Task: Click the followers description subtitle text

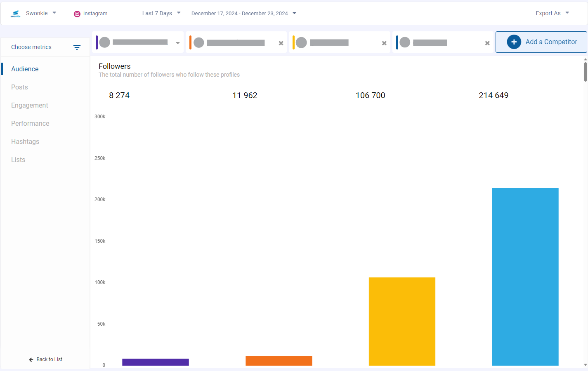Action: [x=169, y=75]
